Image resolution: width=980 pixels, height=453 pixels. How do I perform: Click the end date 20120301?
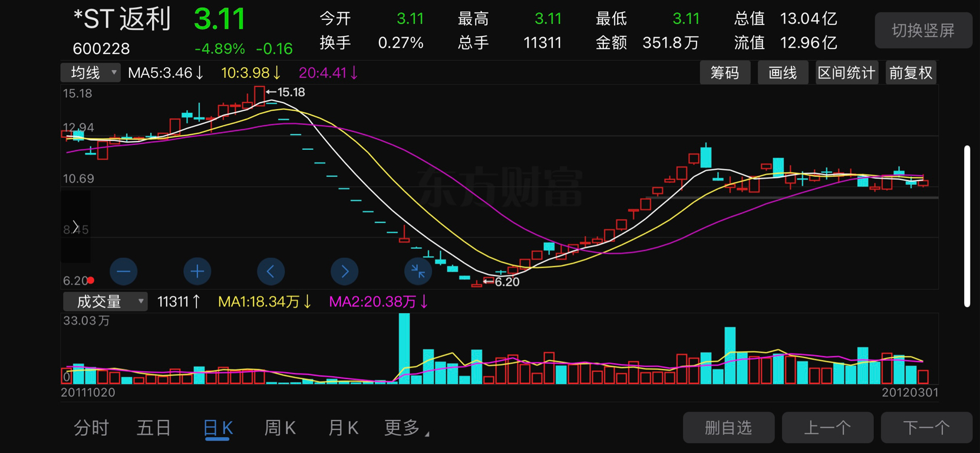tap(910, 392)
